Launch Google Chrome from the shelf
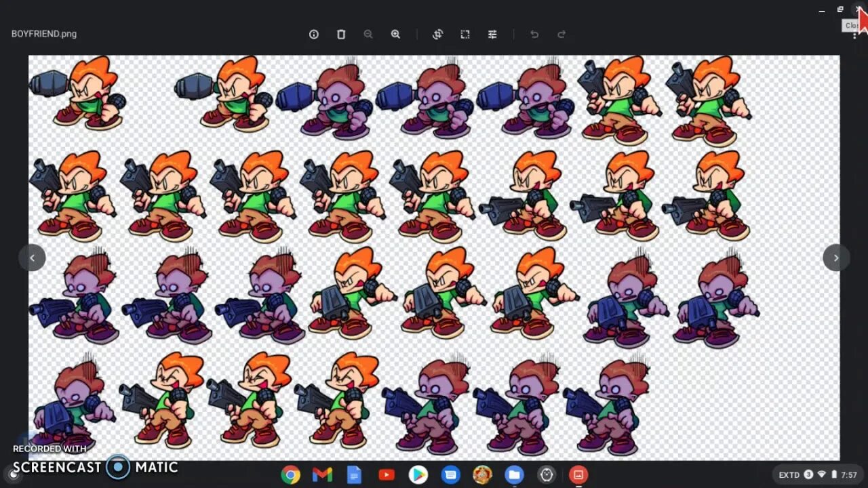Viewport: 868px width, 488px height. [x=291, y=474]
